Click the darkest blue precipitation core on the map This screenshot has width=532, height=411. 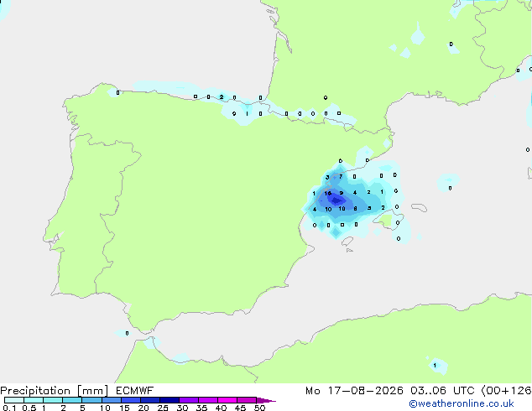tap(336, 200)
